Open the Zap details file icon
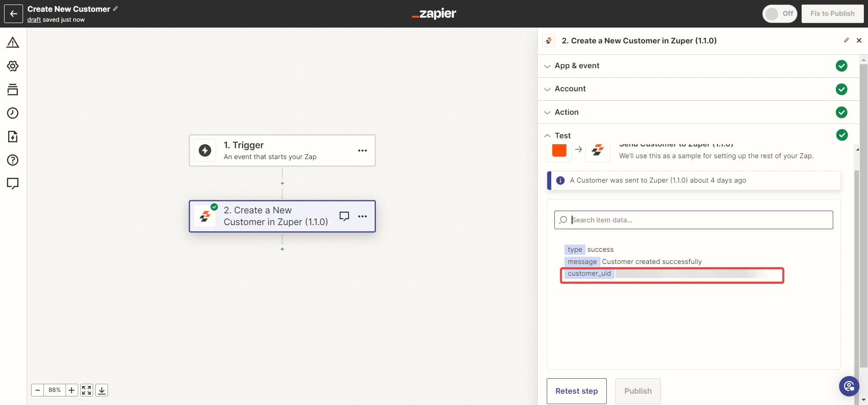868x405 pixels. tap(13, 137)
